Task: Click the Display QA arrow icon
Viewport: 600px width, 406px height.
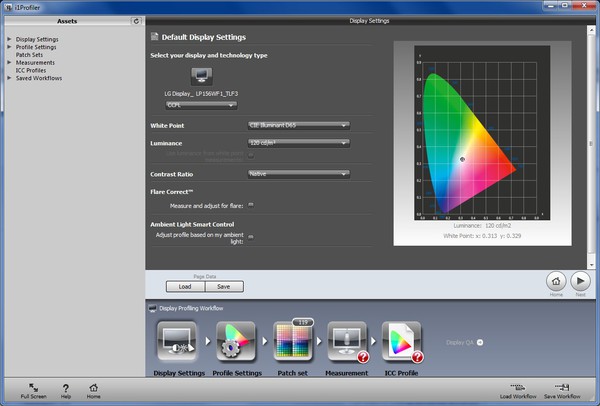Action: point(480,342)
